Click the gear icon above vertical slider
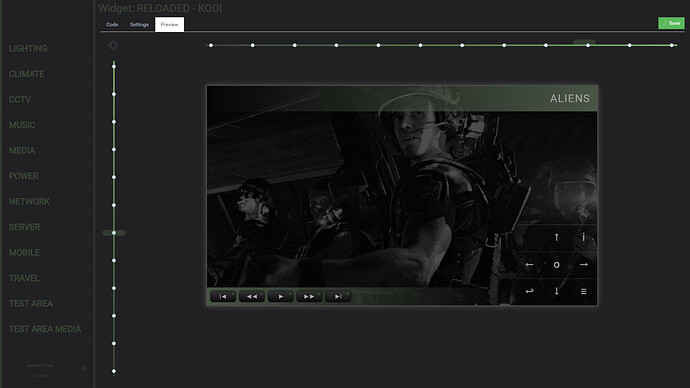The image size is (690, 388). coord(113,45)
